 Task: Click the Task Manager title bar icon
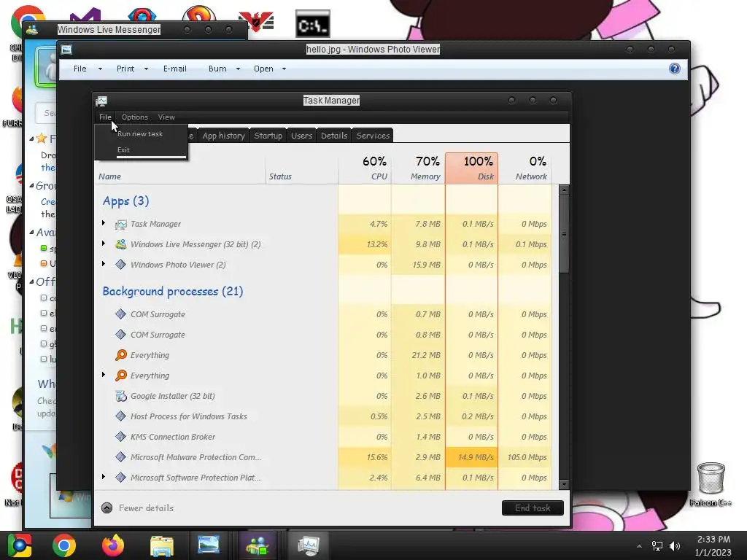click(x=101, y=101)
